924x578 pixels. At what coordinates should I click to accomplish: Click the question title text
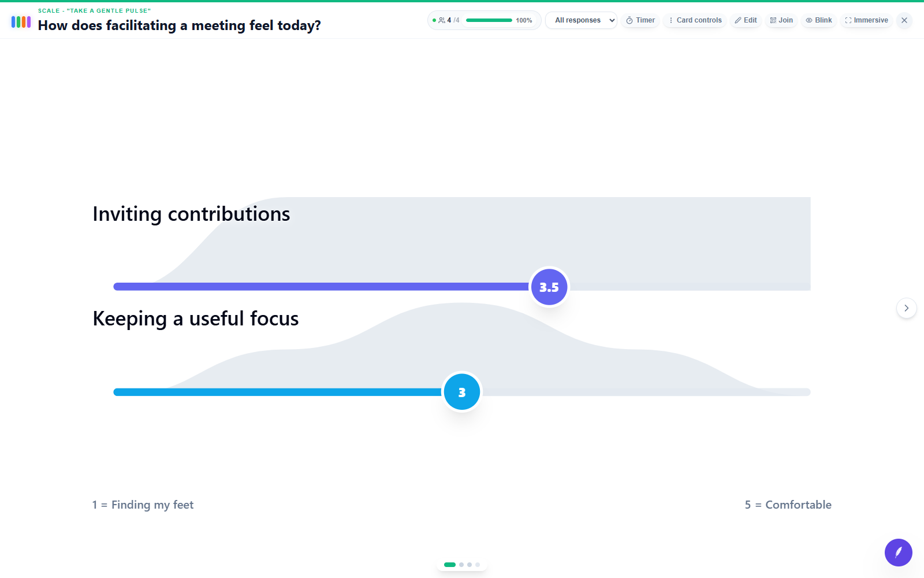point(180,25)
